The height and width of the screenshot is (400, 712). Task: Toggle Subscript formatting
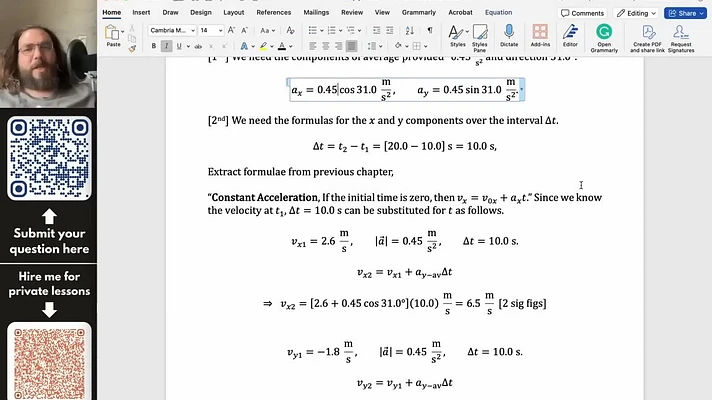click(211, 46)
